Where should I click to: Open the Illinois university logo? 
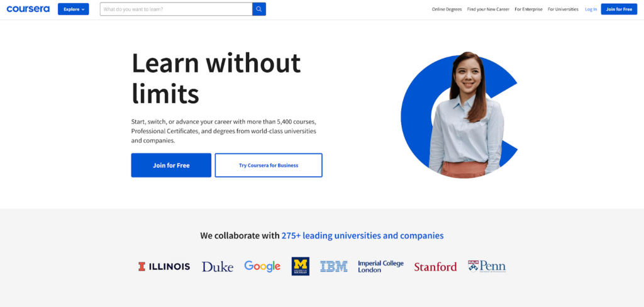164,267
